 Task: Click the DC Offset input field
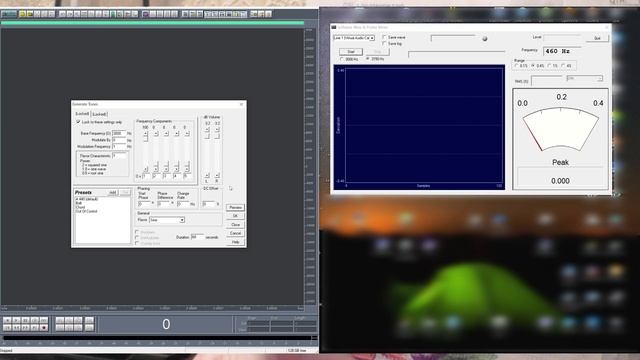coord(209,204)
